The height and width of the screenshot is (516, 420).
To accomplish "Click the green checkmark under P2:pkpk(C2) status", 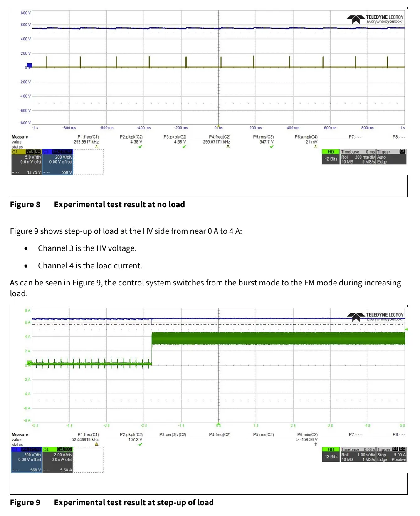I will coord(140,147).
